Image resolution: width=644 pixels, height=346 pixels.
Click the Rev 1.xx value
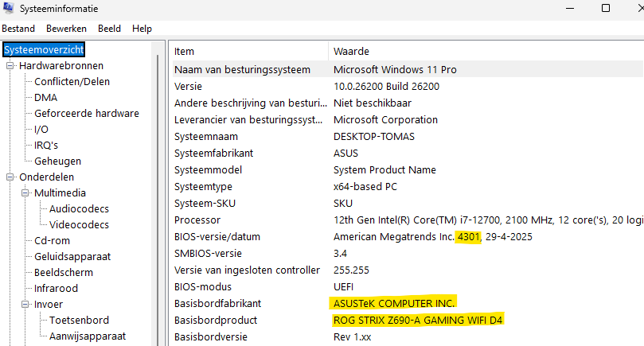pyautogui.click(x=353, y=337)
